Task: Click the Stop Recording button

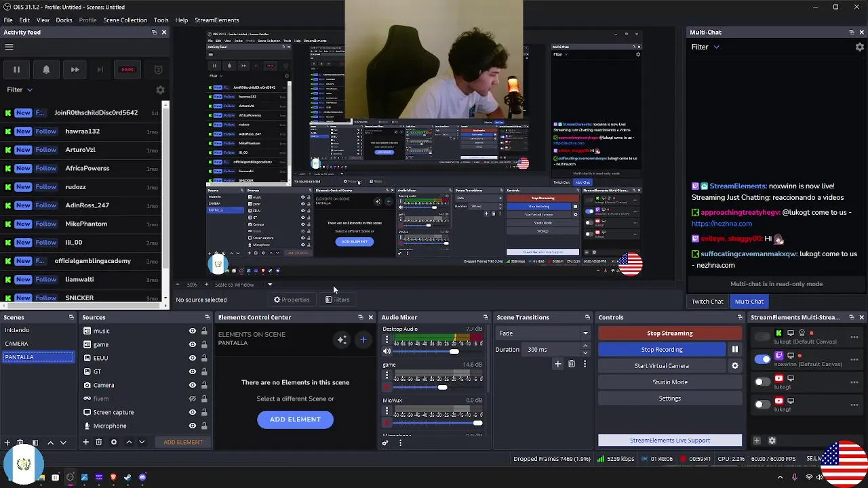Action: tap(662, 349)
